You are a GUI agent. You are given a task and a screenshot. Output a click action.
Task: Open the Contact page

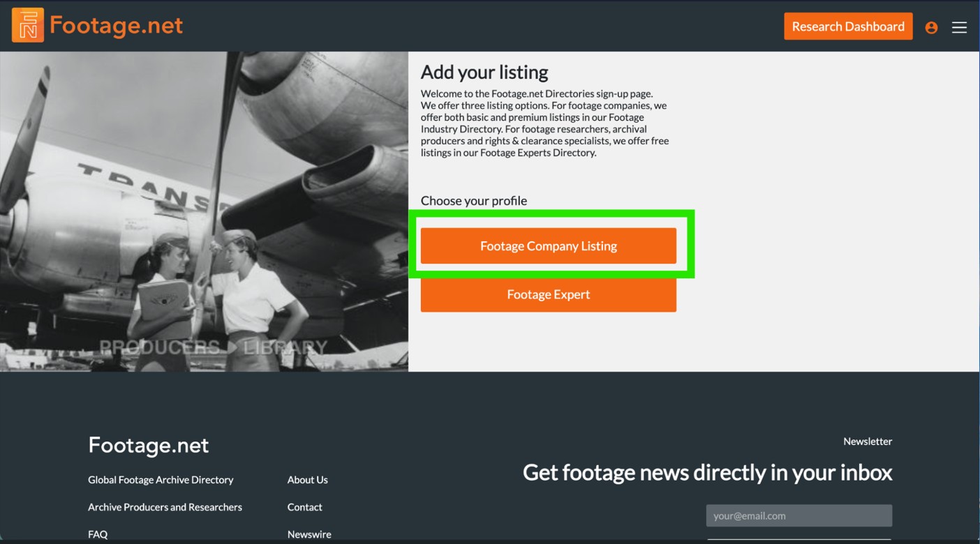305,507
